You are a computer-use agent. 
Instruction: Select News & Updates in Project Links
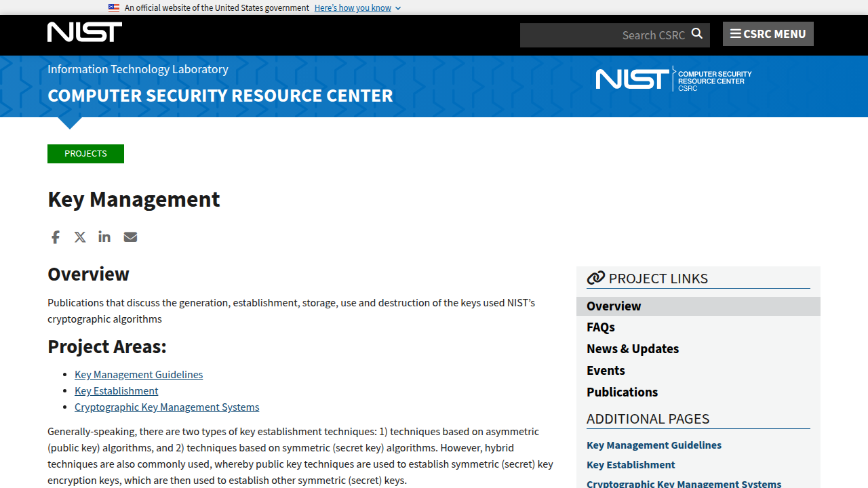pos(632,348)
